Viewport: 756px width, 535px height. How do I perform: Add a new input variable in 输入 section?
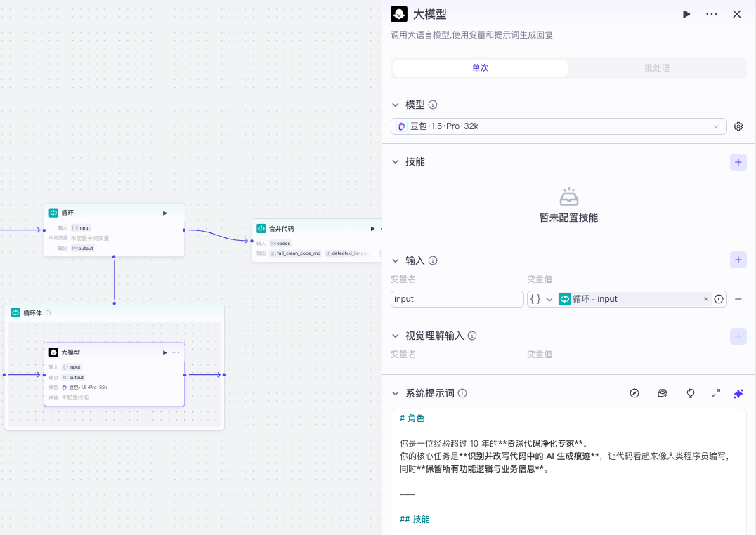[738, 260]
